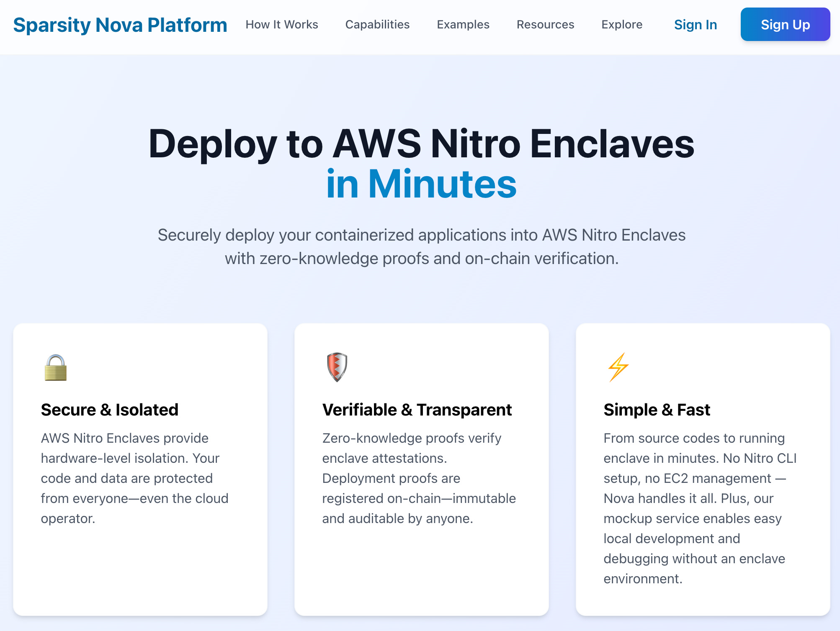The height and width of the screenshot is (631, 840).
Task: Click the enclave attestations description paragraph
Action: point(419,478)
